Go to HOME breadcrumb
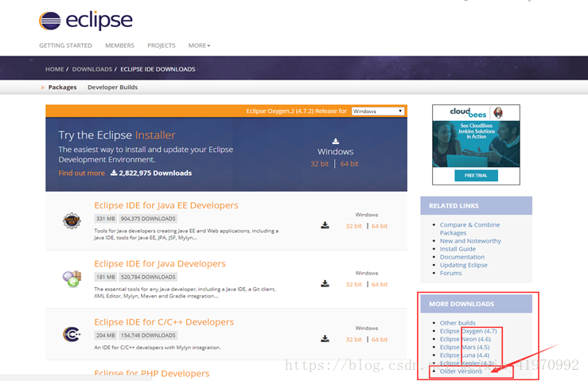588x381 pixels. pos(54,69)
